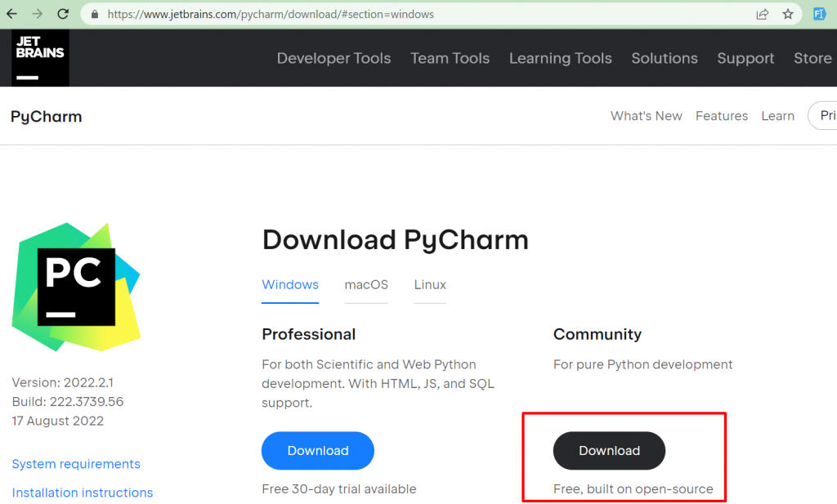This screenshot has width=837, height=504.
Task: Click the browser forward arrow
Action: point(37,14)
